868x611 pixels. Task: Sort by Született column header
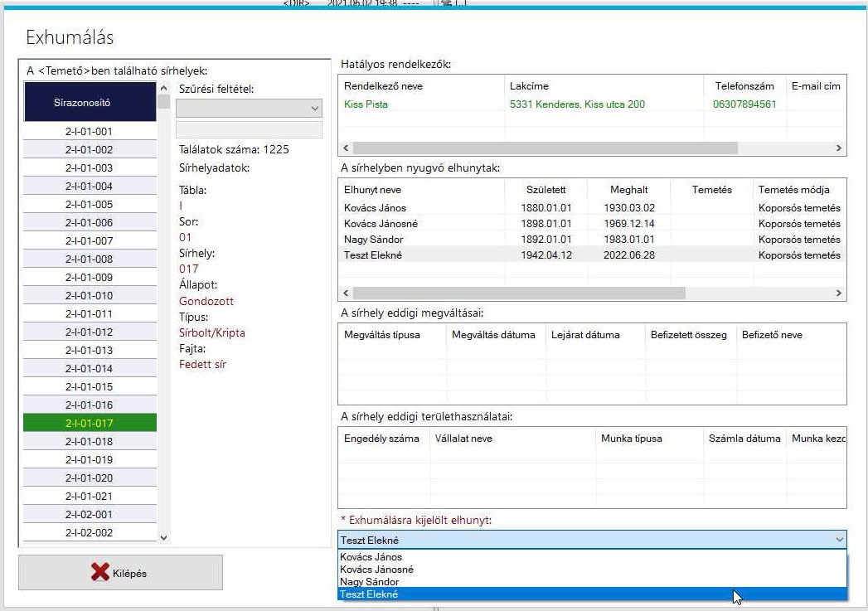point(546,190)
